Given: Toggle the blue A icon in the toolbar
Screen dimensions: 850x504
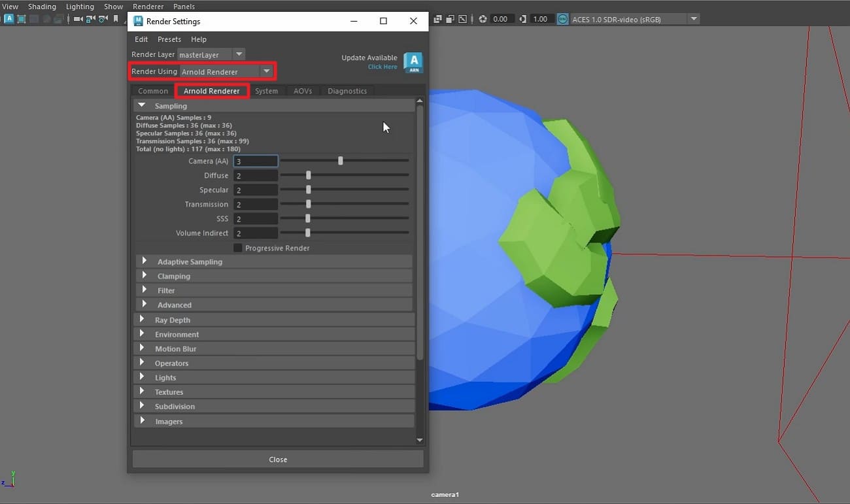Looking at the screenshot, I should tap(9, 19).
